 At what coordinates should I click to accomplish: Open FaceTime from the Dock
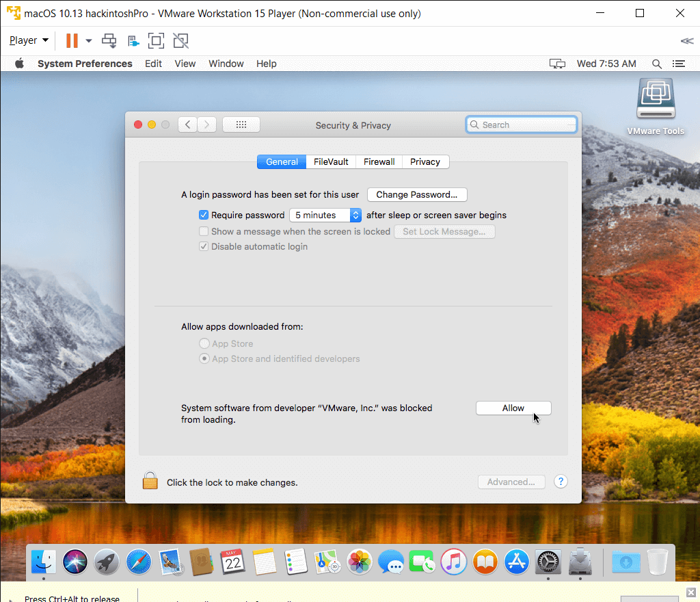[x=422, y=562]
